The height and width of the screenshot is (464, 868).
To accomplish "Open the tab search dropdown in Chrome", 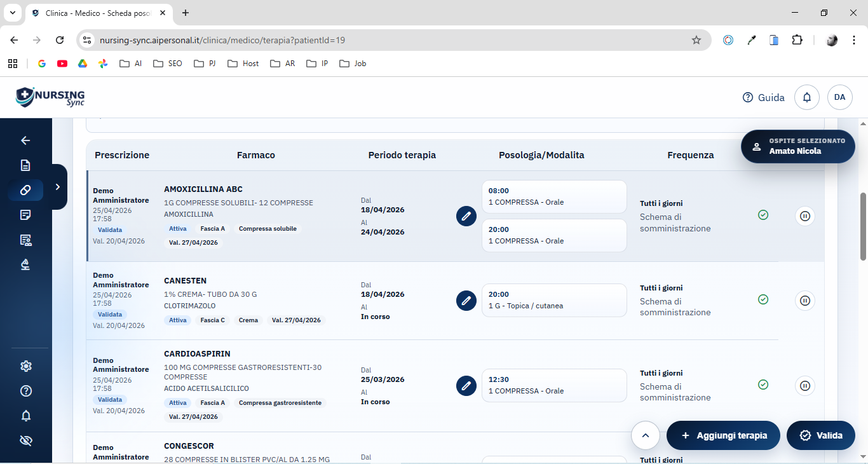I will click(x=12, y=13).
